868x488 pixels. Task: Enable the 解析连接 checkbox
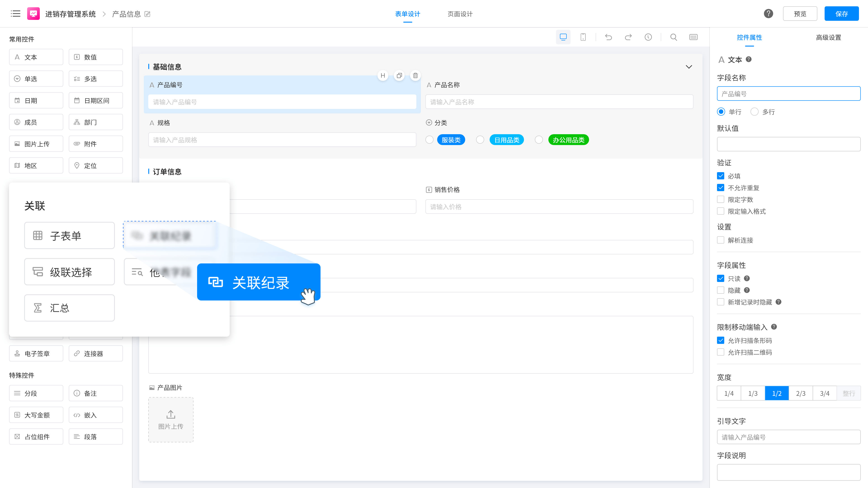pos(721,240)
